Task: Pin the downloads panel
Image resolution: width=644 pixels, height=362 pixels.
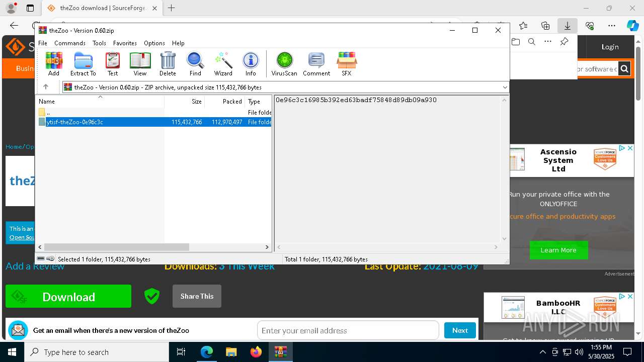Action: click(565, 42)
